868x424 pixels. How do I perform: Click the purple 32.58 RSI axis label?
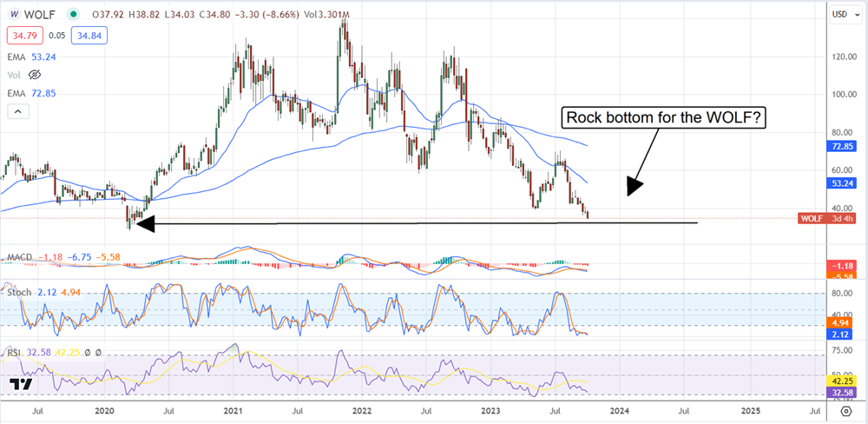click(x=841, y=392)
